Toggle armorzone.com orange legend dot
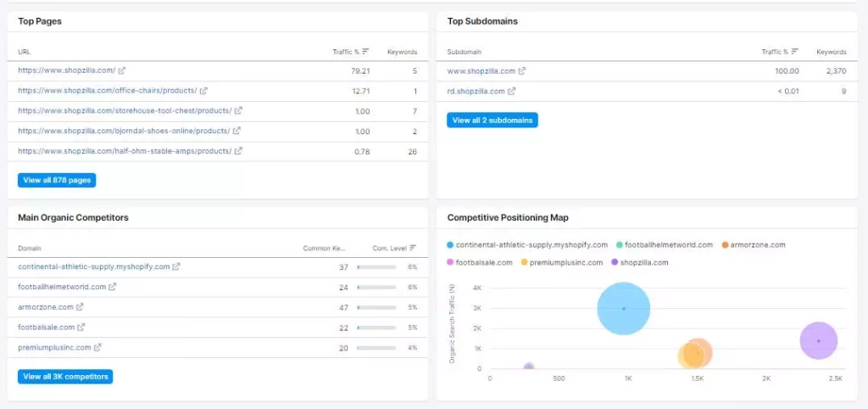The height and width of the screenshot is (409, 868). (726, 244)
